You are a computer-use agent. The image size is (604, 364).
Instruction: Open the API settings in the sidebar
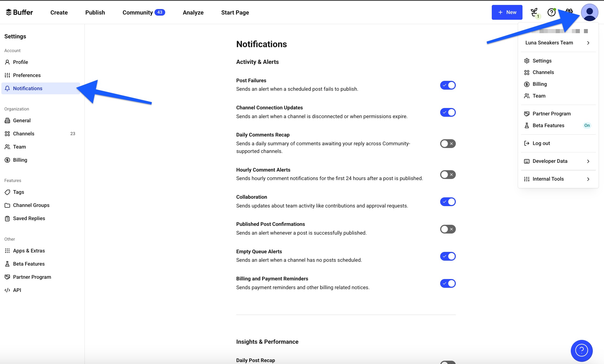pos(17,290)
